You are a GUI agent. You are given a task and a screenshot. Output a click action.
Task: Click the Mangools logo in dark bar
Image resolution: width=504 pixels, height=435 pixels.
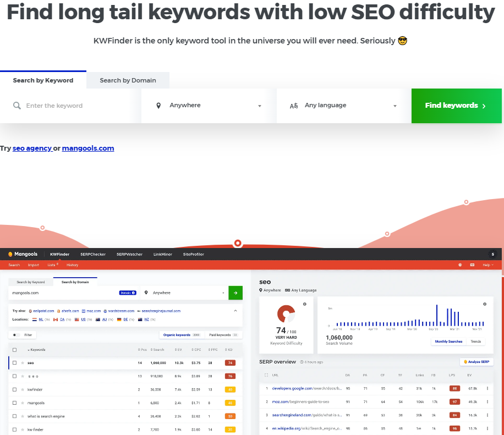(23, 254)
